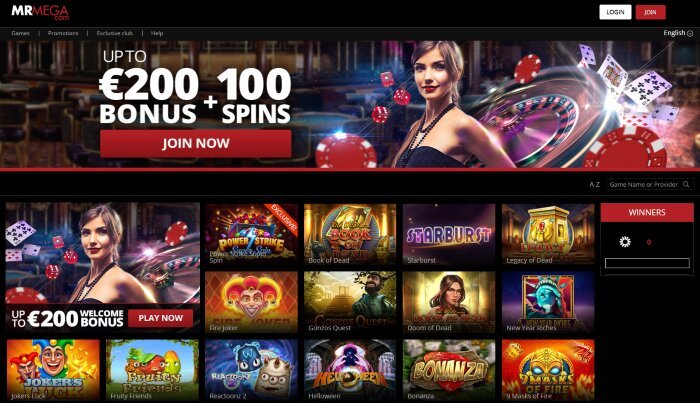Image resolution: width=700 pixels, height=403 pixels.
Task: Click the MrMega.com logo
Action: point(40,12)
